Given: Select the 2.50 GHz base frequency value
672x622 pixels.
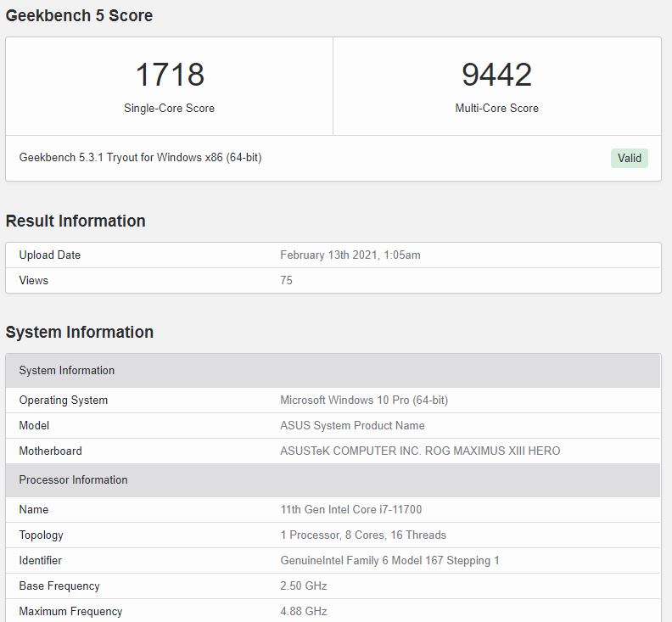Looking at the screenshot, I should tap(304, 586).
